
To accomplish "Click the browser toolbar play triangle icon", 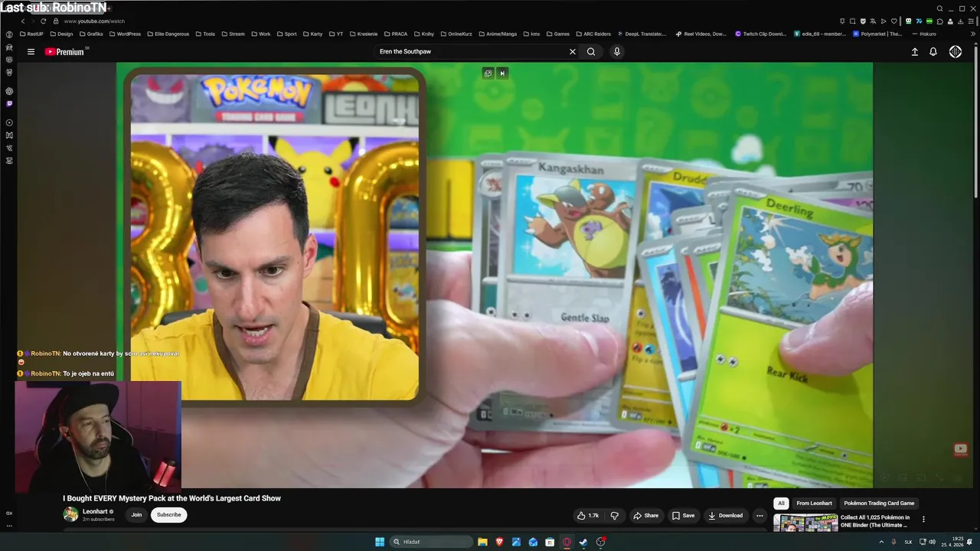I will (883, 21).
